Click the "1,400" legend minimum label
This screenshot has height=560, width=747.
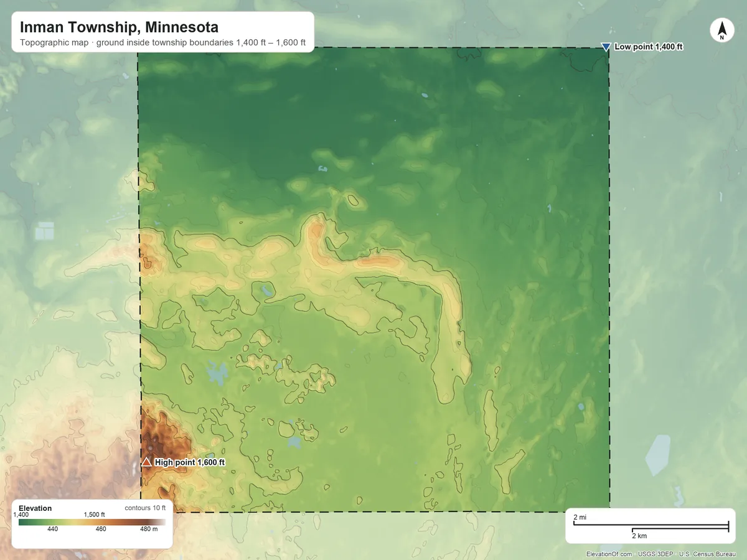pos(21,515)
